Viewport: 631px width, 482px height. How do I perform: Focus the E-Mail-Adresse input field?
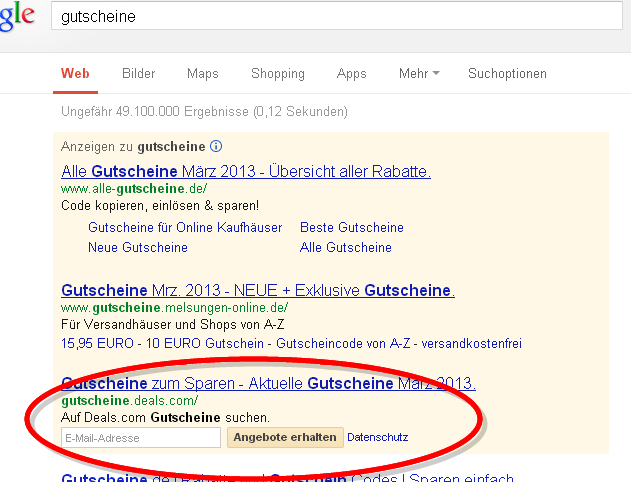click(141, 437)
